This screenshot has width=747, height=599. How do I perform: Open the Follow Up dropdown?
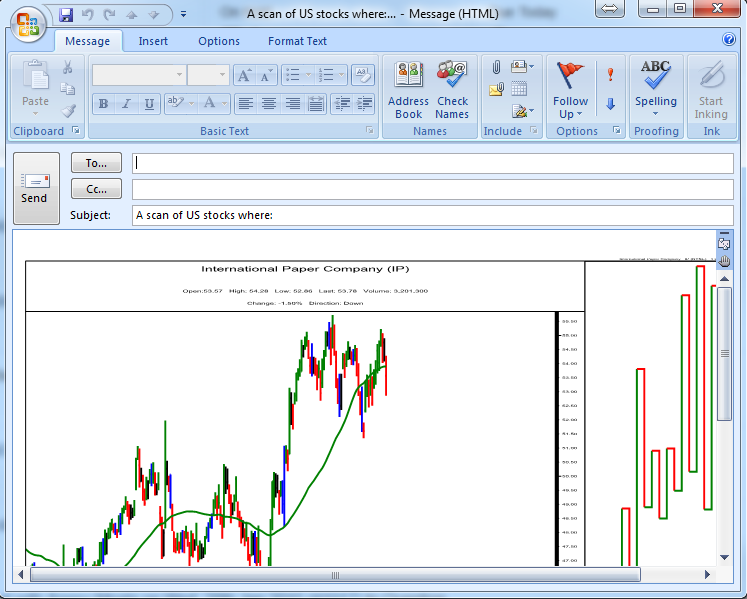coord(570,90)
